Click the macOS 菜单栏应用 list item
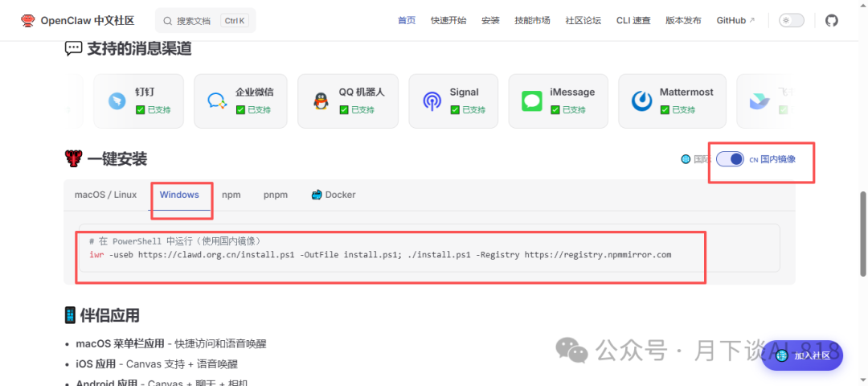 (171, 344)
